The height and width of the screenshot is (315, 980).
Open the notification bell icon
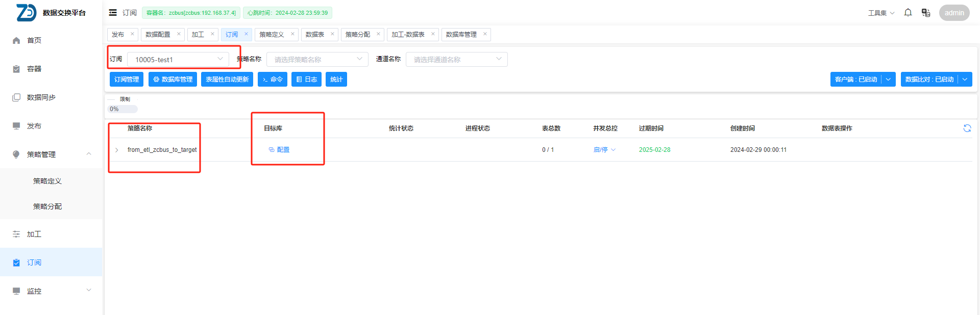pos(908,13)
